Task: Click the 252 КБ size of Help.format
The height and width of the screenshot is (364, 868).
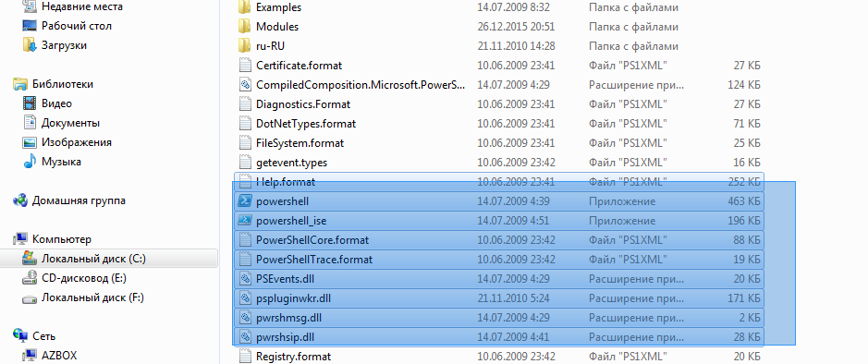Action: (744, 181)
